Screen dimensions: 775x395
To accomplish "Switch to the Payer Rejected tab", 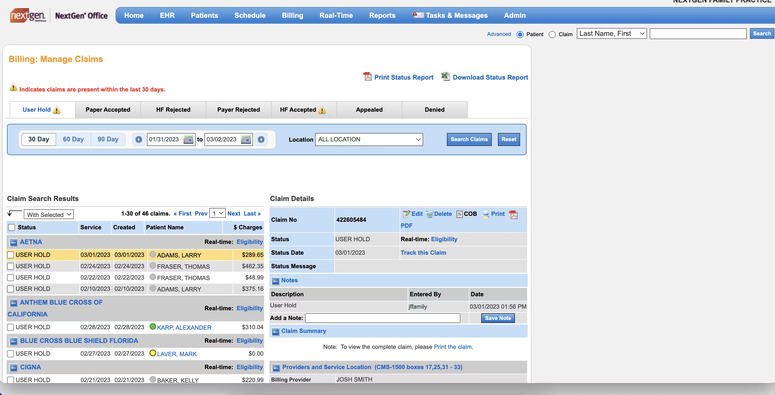I will [x=238, y=110].
